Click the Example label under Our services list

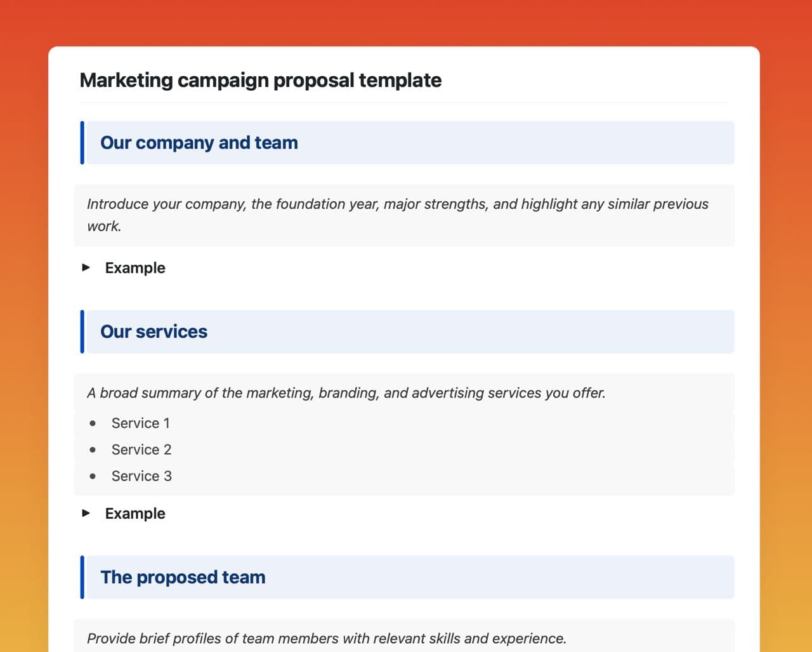pos(135,514)
